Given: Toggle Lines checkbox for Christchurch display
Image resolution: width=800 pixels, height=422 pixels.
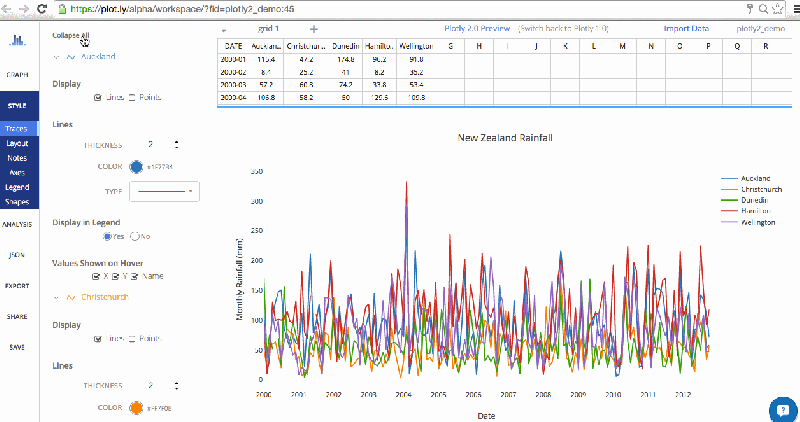Looking at the screenshot, I should coord(97,338).
